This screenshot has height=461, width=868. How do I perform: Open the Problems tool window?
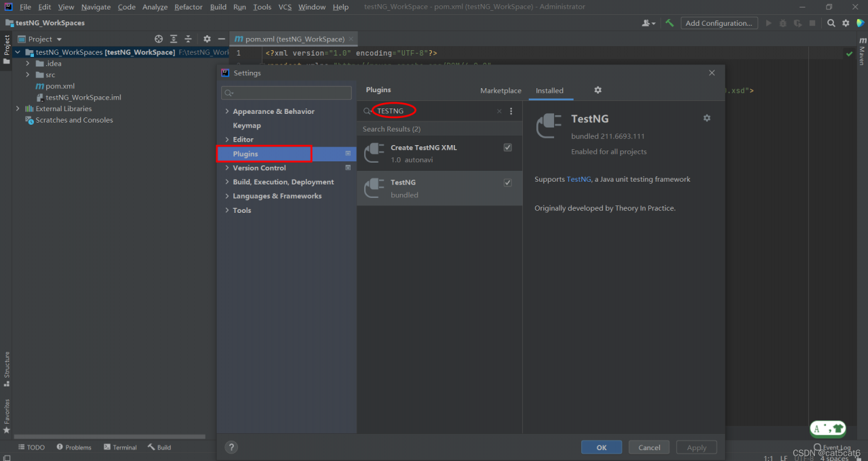pos(74,447)
